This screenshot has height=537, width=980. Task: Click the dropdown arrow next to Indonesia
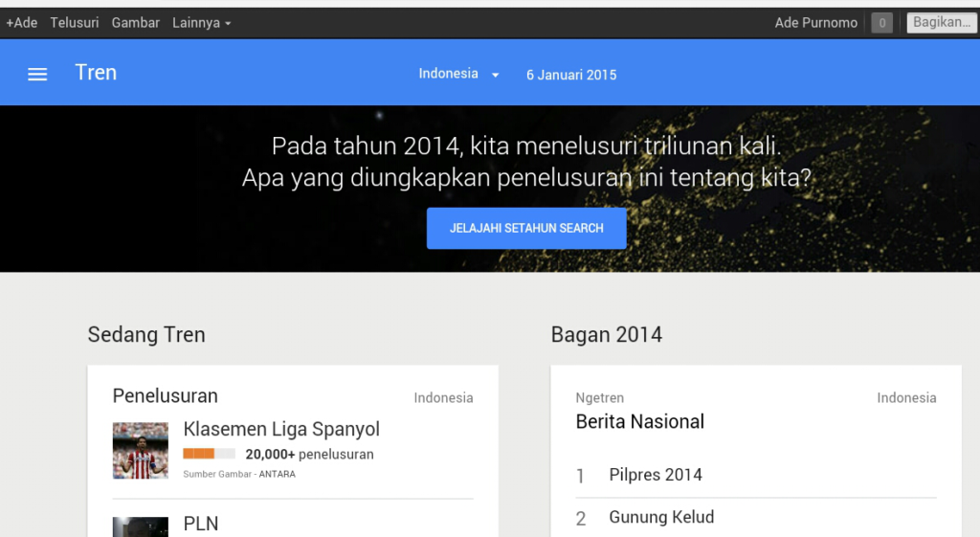(x=495, y=75)
